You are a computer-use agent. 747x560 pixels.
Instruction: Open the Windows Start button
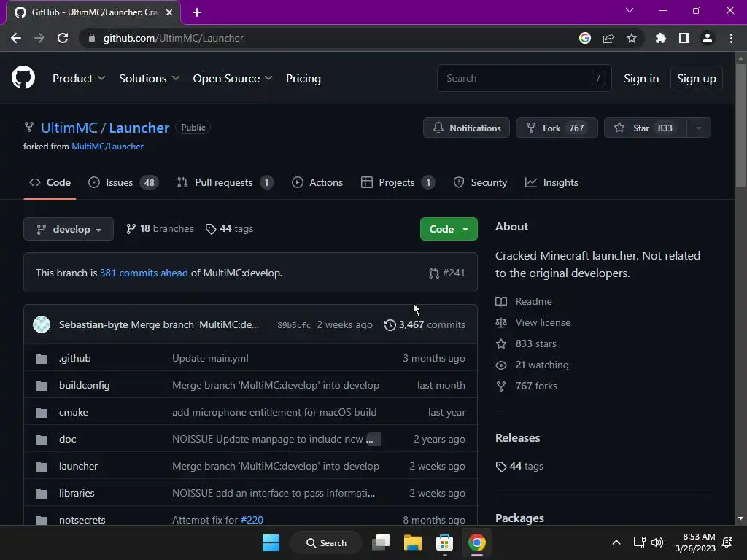[x=271, y=542]
